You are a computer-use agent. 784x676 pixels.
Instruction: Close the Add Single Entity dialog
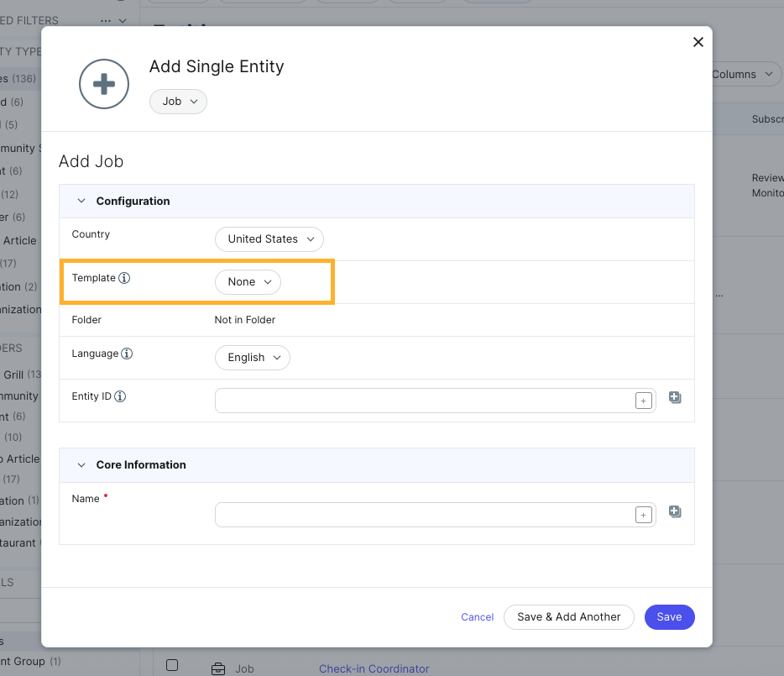698,42
